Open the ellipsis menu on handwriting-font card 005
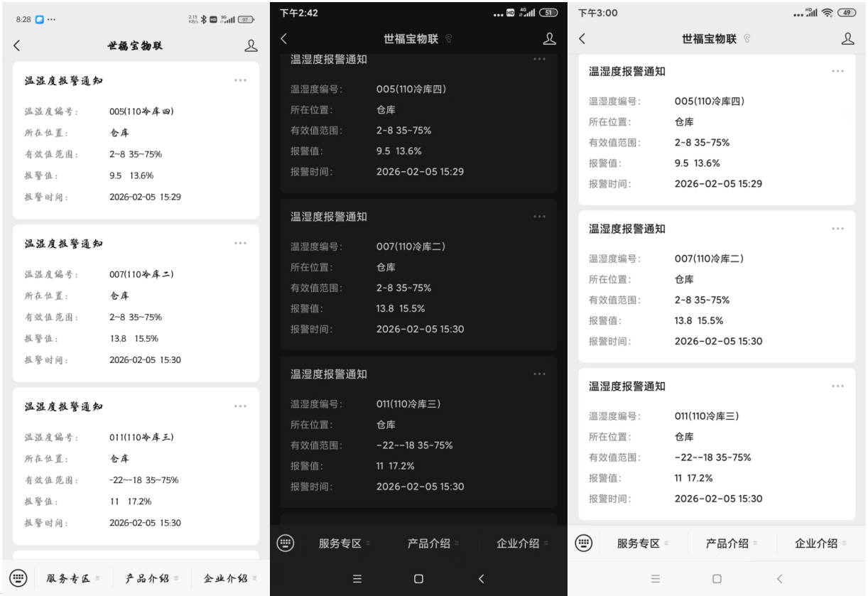This screenshot has height=596, width=868. click(x=241, y=80)
